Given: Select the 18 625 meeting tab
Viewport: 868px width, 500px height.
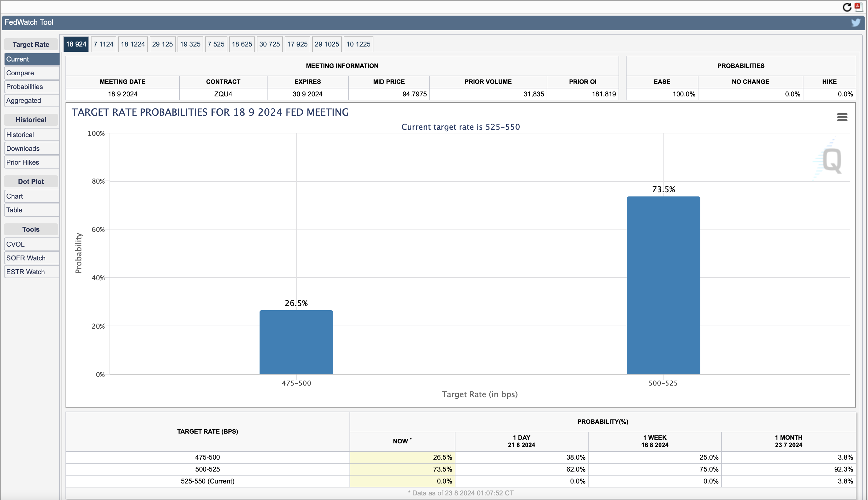Looking at the screenshot, I should pyautogui.click(x=242, y=44).
